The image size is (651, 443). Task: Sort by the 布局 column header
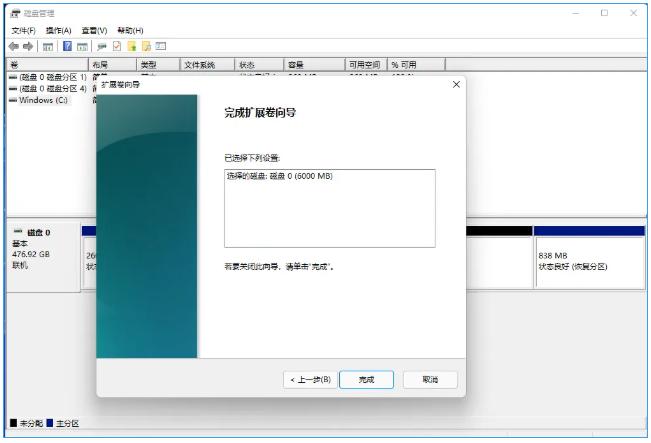[113, 65]
